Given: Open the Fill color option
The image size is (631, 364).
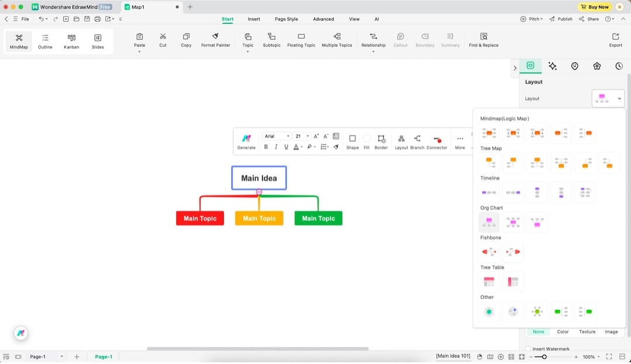Looking at the screenshot, I should tap(366, 142).
